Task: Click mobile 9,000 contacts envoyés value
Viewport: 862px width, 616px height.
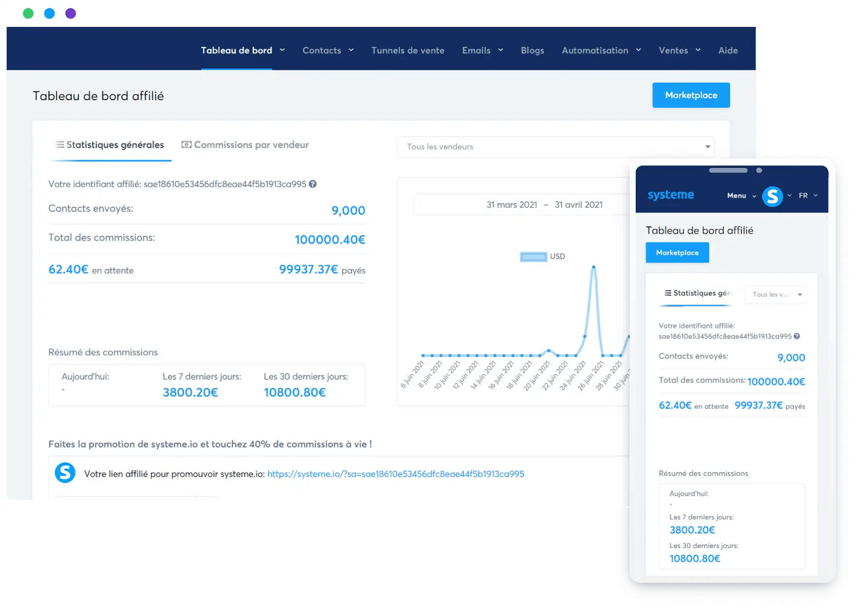Action: [791, 358]
